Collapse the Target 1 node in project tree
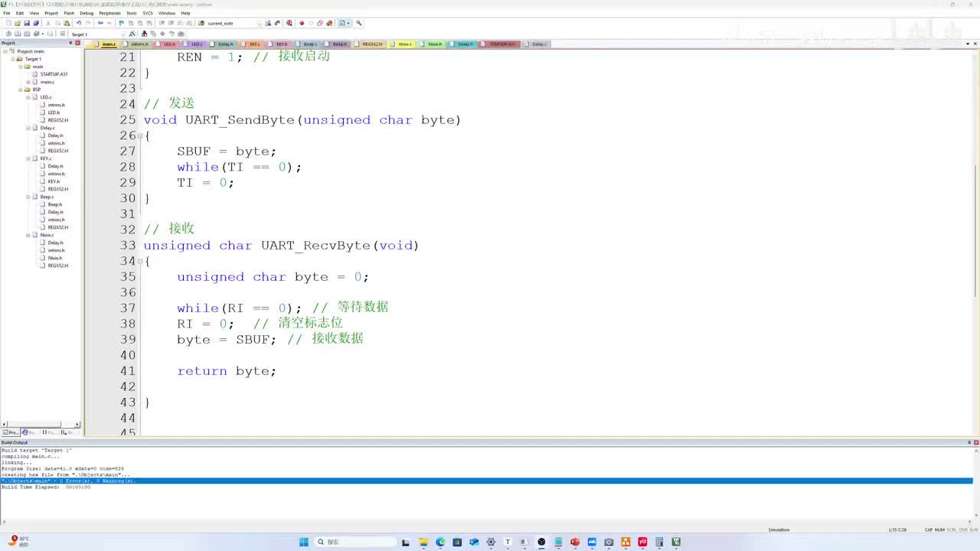The height and width of the screenshot is (551, 980). tap(12, 59)
